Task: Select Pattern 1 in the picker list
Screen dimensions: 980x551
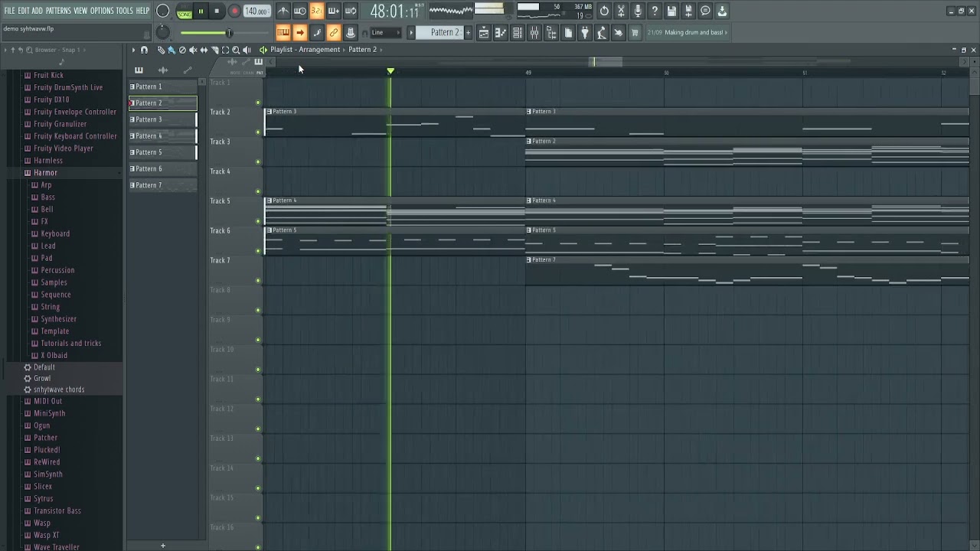Action: pos(162,86)
